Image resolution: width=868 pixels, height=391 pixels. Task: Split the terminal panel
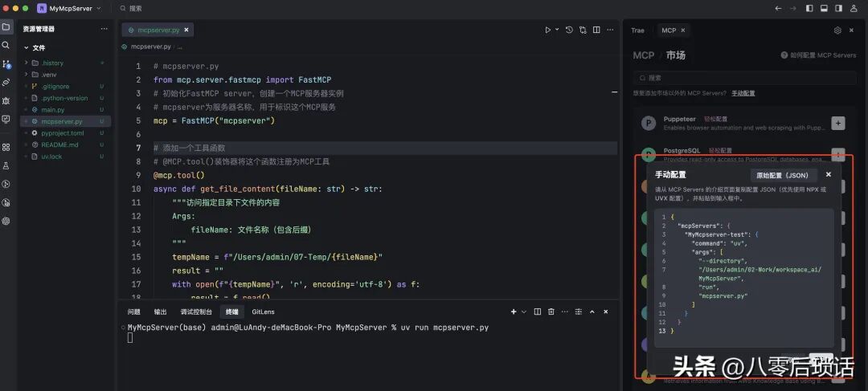(538, 312)
